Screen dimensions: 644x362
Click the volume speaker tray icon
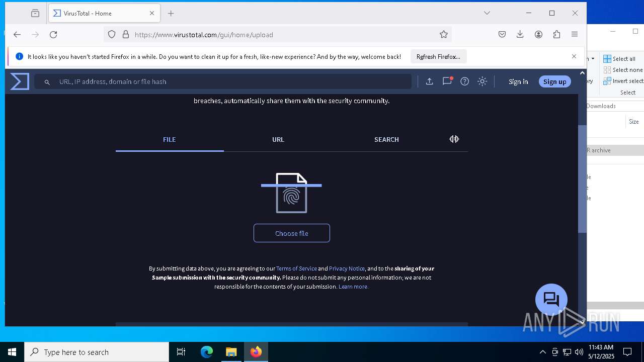(x=579, y=352)
